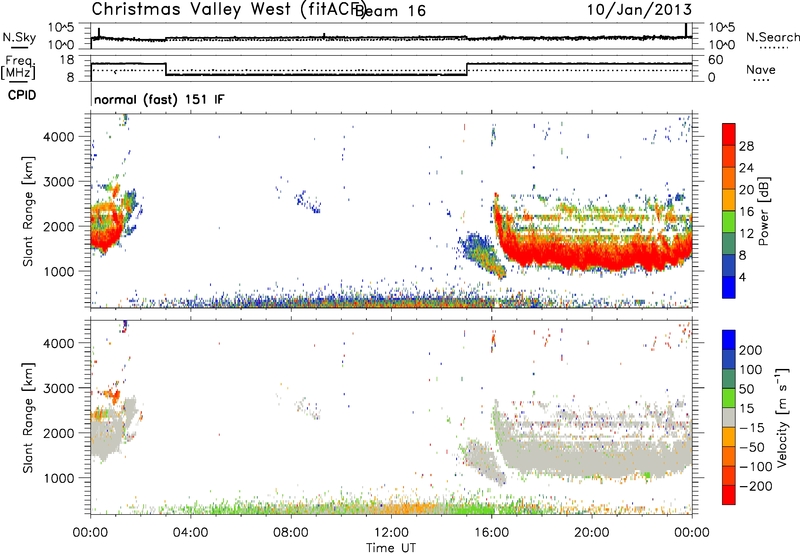
Task: Click the "28" label on the Power colorbar
Action: pos(746,146)
